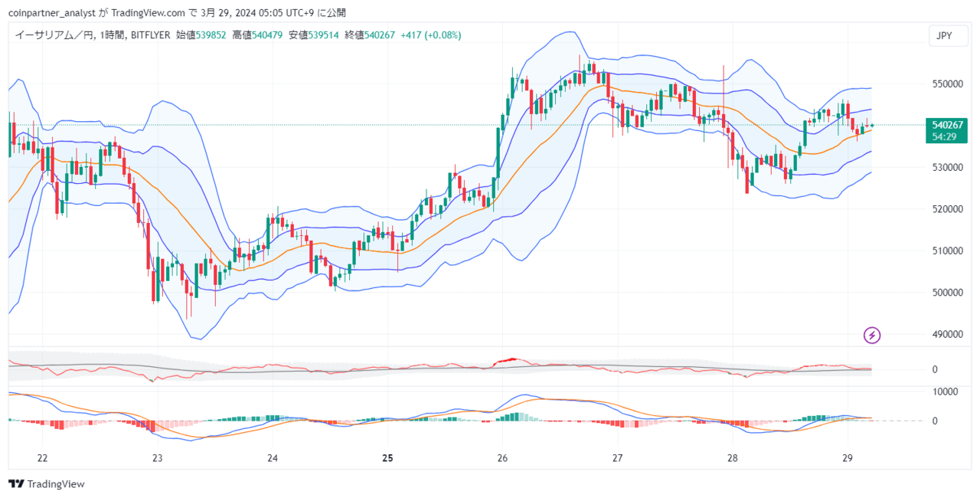The image size is (980, 498).
Task: Click the purple lightning bolt icon on the chart
Action: 871,336
